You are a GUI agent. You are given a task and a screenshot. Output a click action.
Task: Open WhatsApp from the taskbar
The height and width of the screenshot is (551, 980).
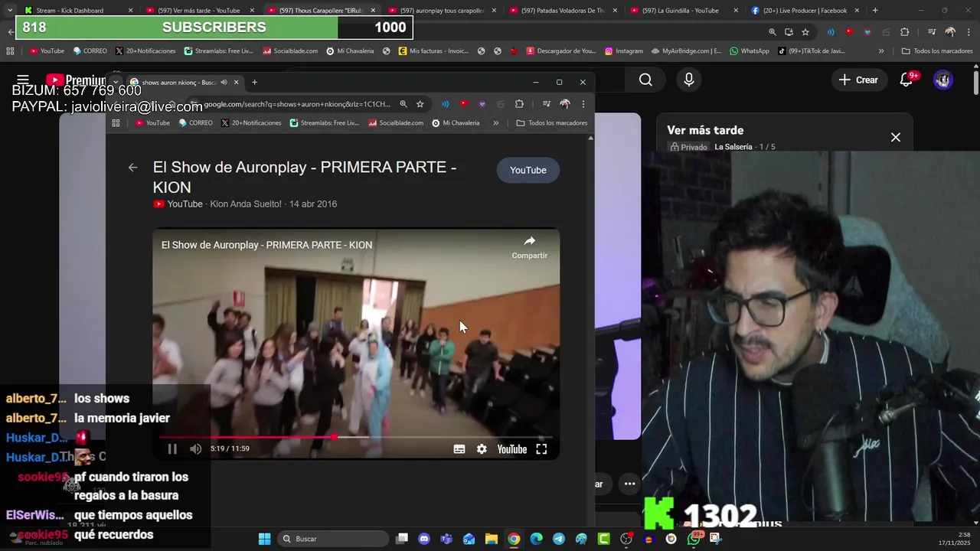694,539
